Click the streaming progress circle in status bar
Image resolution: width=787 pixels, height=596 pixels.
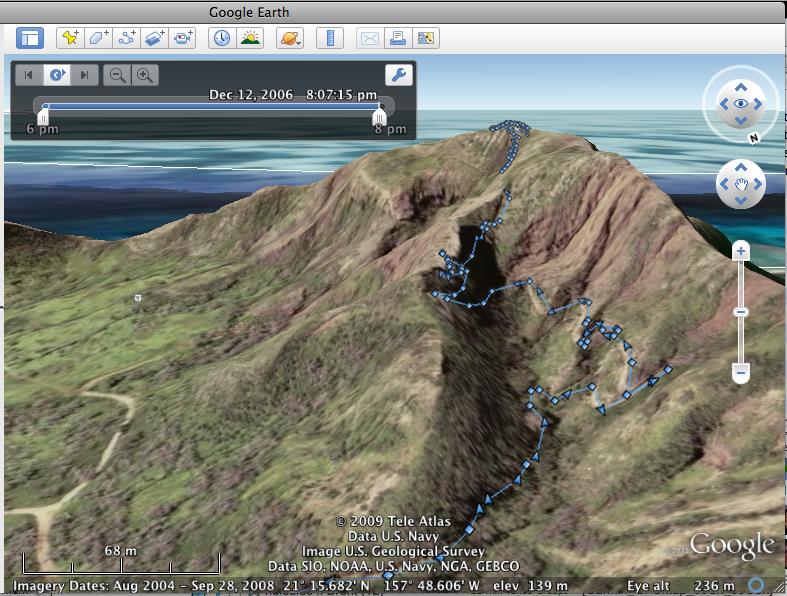point(756,584)
